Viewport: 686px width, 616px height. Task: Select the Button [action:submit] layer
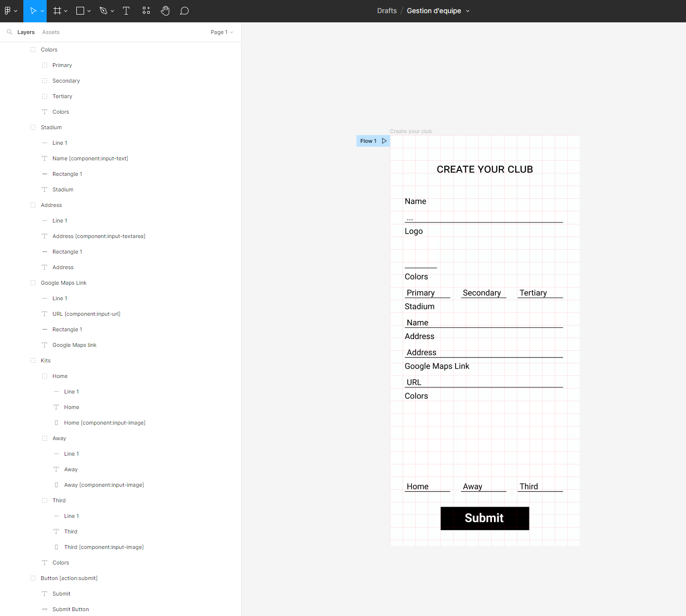pyautogui.click(x=69, y=578)
